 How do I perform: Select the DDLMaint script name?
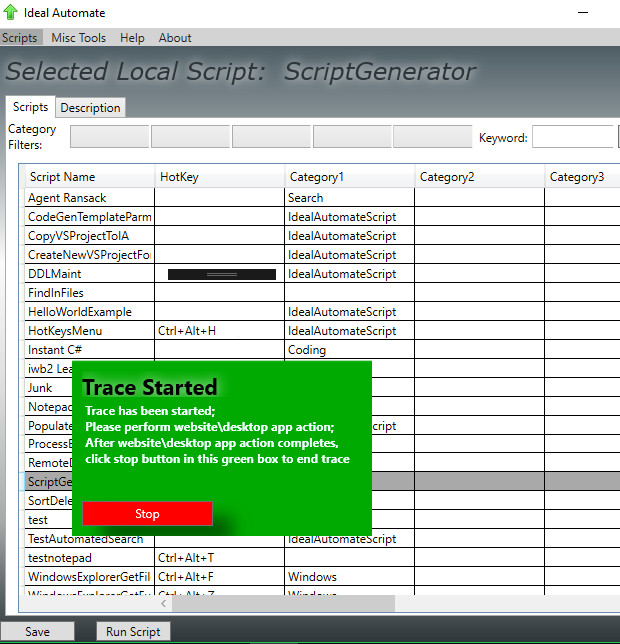pos(55,274)
